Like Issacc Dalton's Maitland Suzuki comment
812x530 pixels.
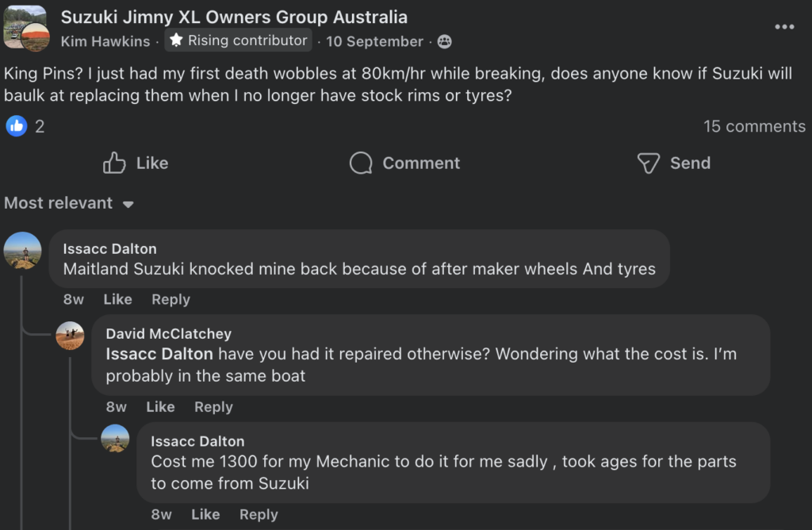tap(117, 299)
